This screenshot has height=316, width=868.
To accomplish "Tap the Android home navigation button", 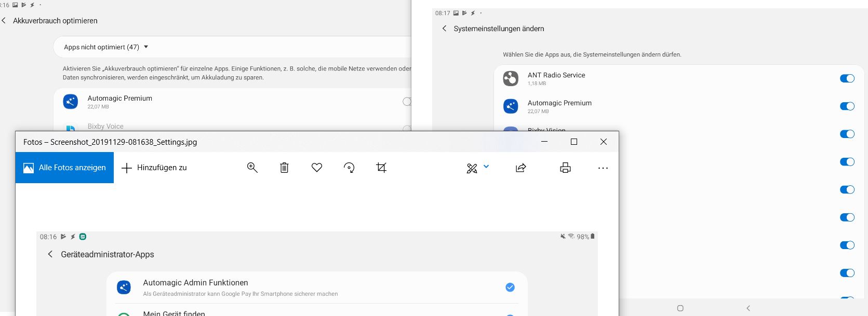I will coord(680,308).
